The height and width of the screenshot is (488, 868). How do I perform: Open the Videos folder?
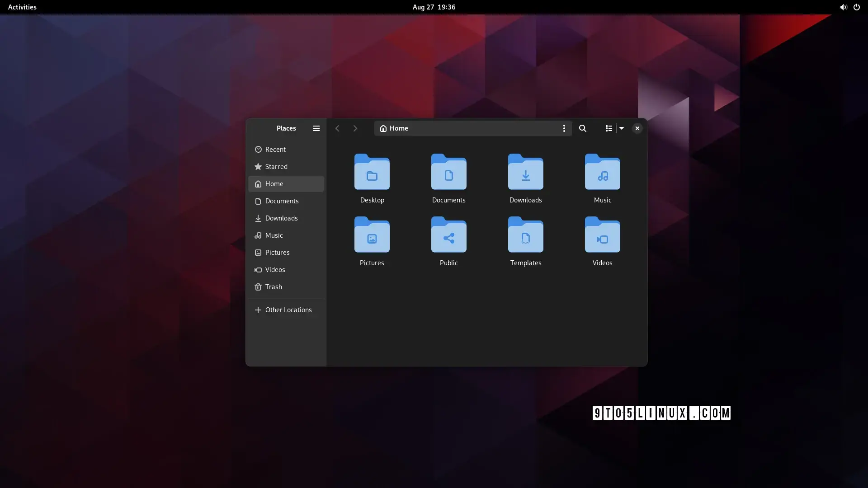pyautogui.click(x=602, y=240)
